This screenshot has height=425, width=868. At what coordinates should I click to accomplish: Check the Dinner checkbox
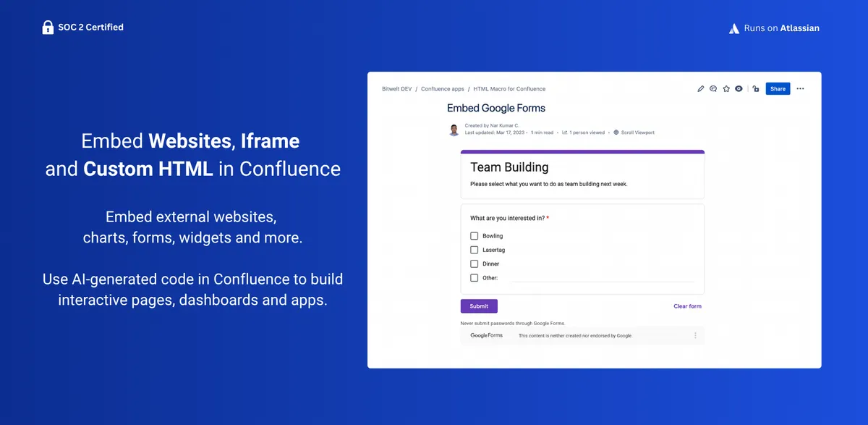(475, 264)
